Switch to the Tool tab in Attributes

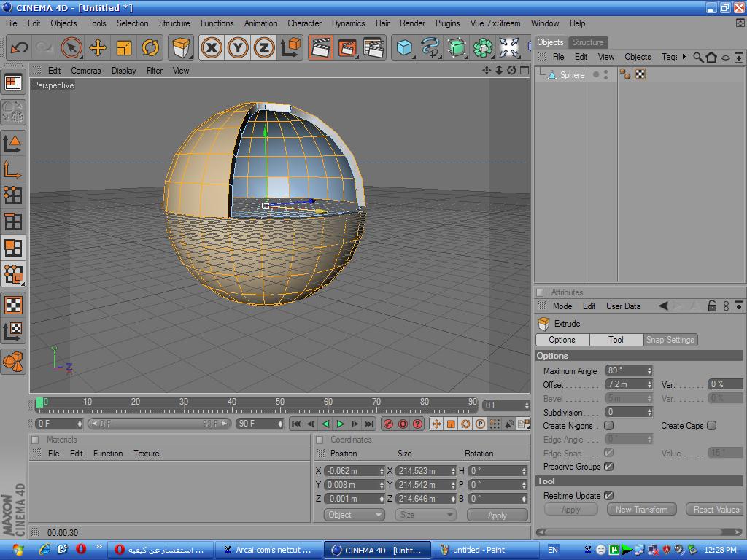[x=616, y=340]
